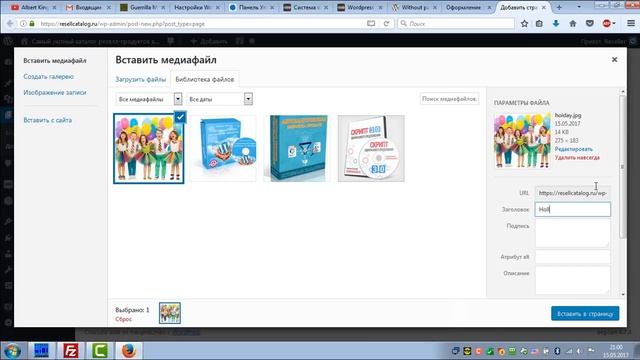Select 'Вставить с сайта' option
The image size is (640, 360).
click(47, 120)
